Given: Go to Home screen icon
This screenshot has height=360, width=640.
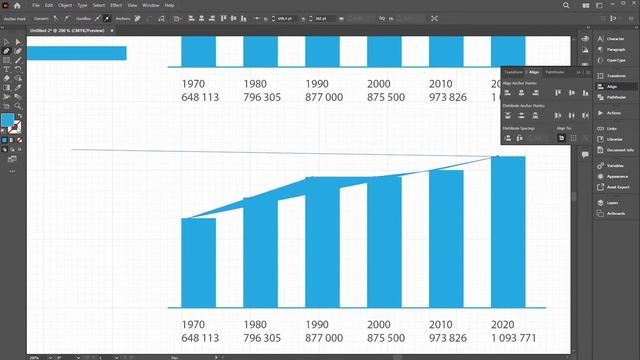Looking at the screenshot, I should coord(17,5).
